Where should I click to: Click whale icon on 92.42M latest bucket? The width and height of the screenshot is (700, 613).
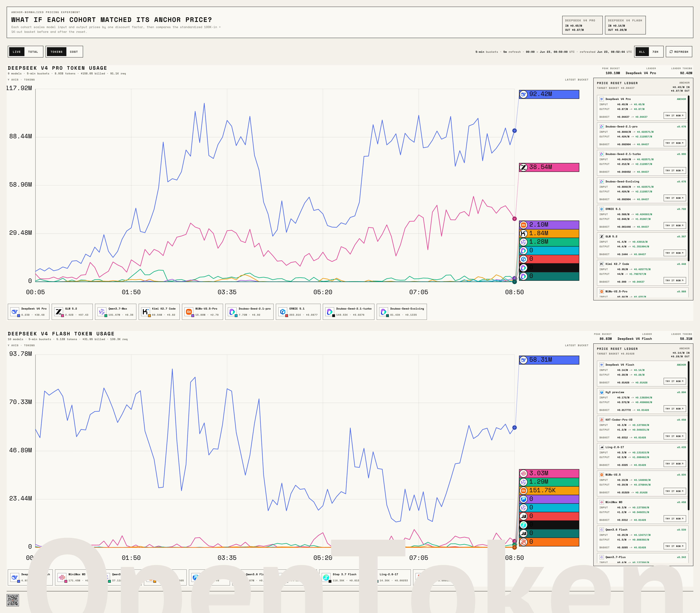click(x=523, y=94)
